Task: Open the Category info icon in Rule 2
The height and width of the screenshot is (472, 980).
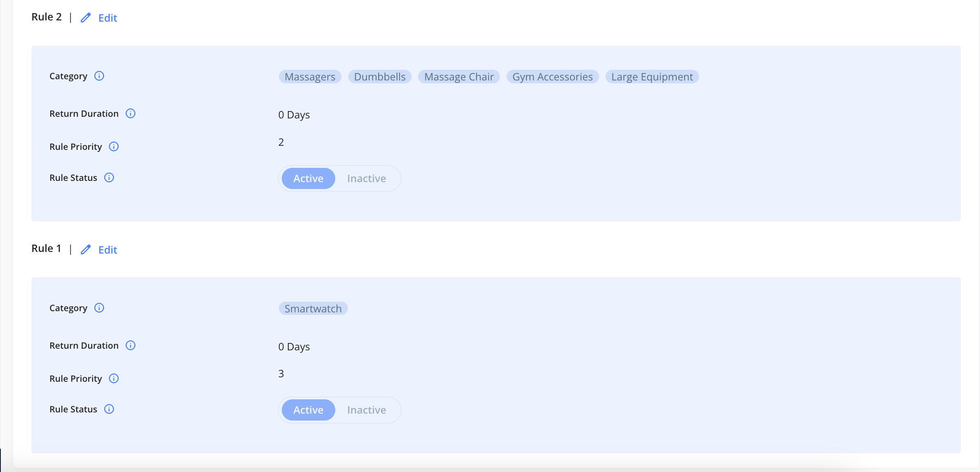Action: coord(99,76)
